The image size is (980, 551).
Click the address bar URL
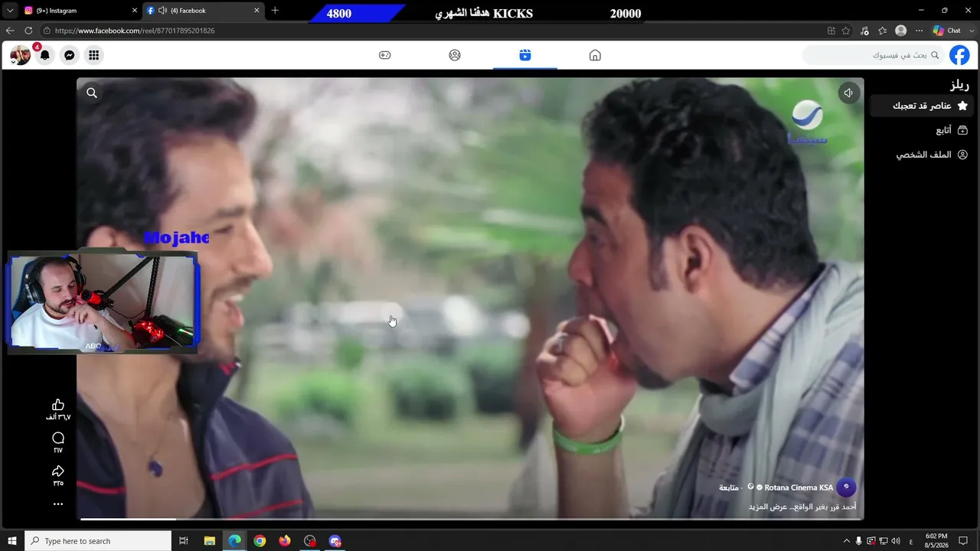(x=135, y=31)
